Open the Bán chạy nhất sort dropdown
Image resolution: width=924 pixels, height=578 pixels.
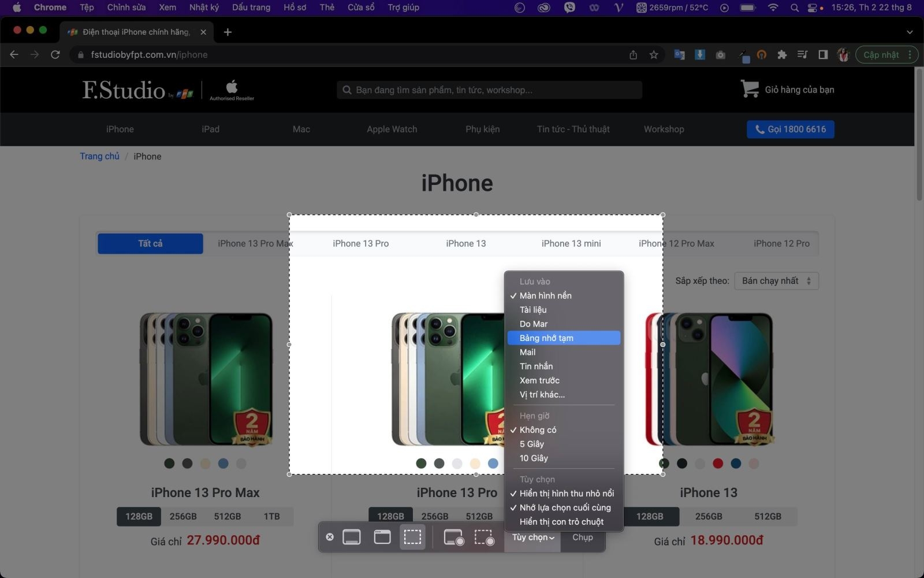pyautogui.click(x=776, y=281)
